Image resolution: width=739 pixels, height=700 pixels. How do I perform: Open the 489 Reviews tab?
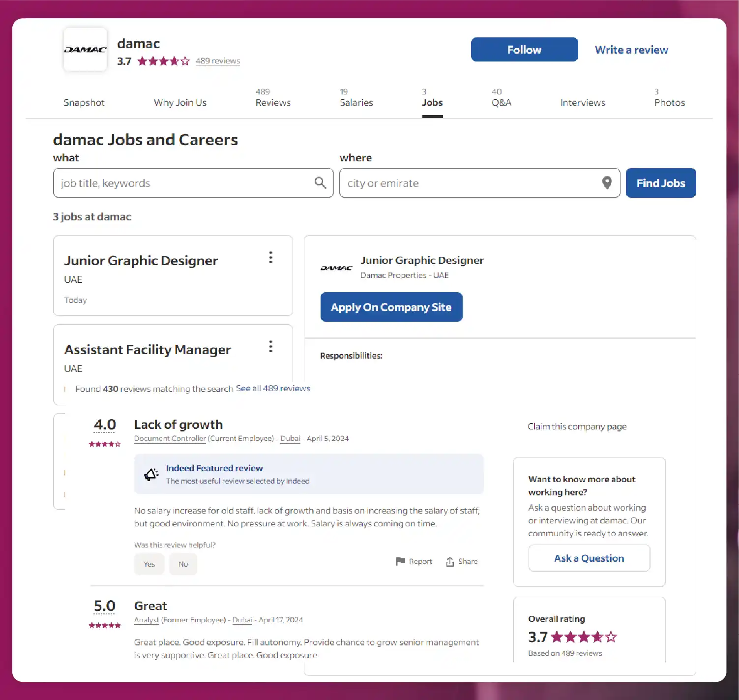[x=273, y=98]
